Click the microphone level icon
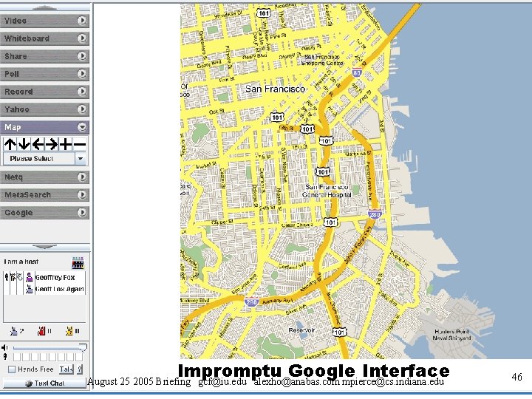Viewport: 532px width, 399px height. point(4,357)
